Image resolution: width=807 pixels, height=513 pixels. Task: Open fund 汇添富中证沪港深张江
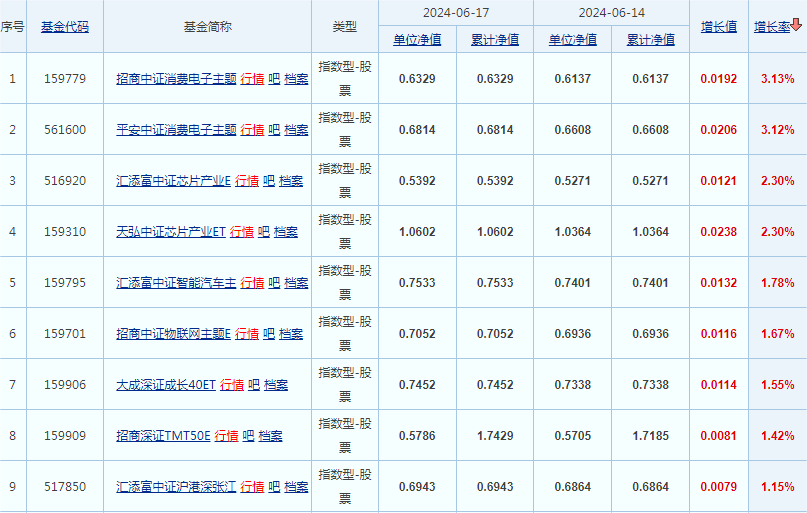click(176, 486)
